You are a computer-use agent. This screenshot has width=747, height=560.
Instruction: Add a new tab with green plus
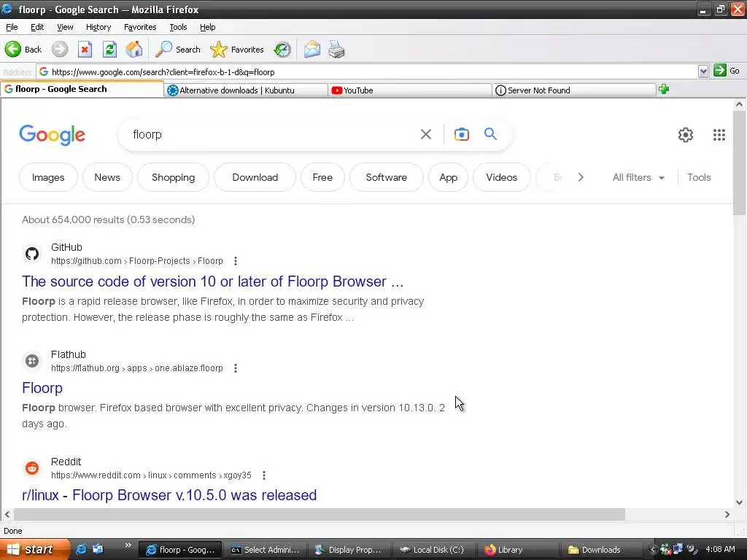(x=664, y=89)
